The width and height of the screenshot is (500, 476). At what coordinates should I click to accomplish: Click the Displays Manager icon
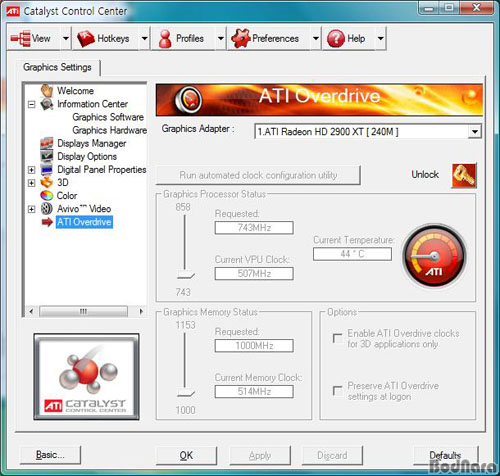point(47,143)
